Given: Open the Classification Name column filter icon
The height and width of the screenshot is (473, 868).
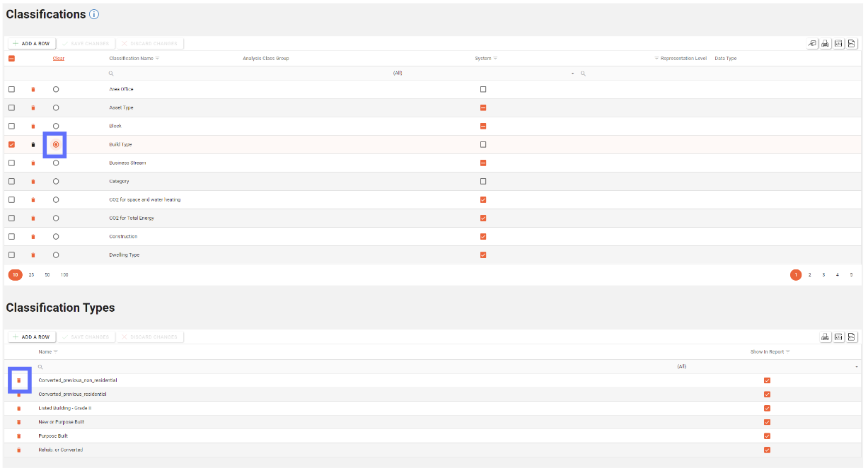Looking at the screenshot, I should coord(157,59).
